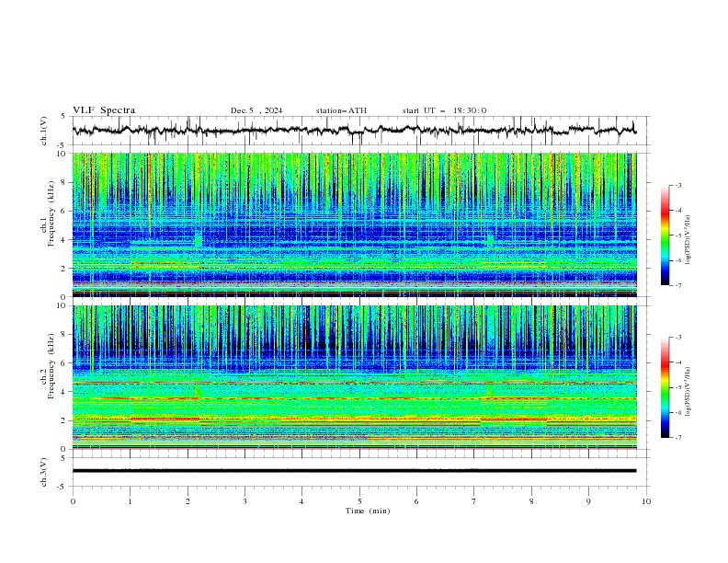Image resolution: width=728 pixels, height=563 pixels.
Task: Click the "8" kHz tick of ch.1 spectrogram
Action: (64, 182)
